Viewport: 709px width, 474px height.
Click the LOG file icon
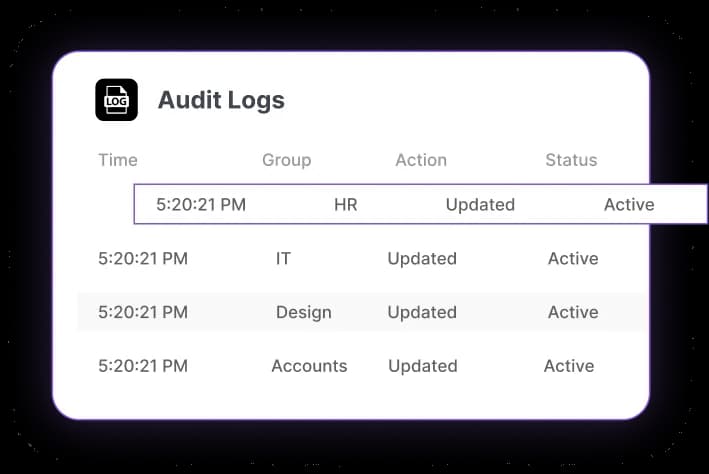[x=116, y=100]
